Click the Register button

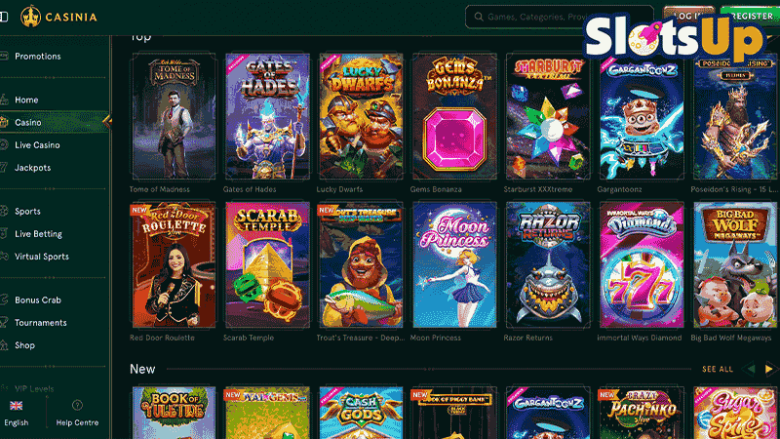750,16
